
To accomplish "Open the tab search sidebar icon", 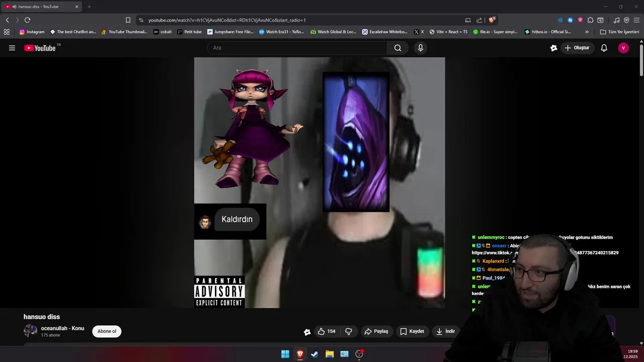I will pyautogui.click(x=600, y=20).
